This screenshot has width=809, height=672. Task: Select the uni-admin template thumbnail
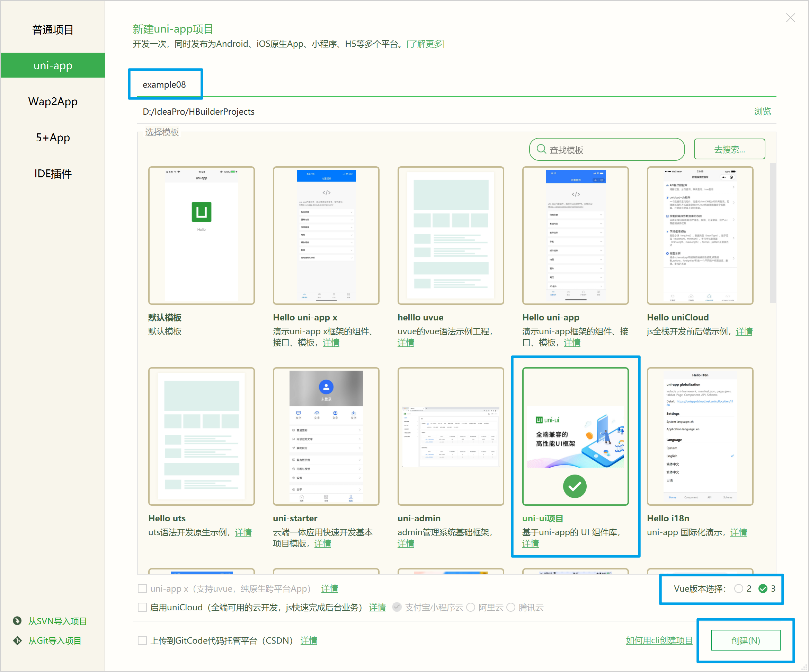[x=451, y=436]
